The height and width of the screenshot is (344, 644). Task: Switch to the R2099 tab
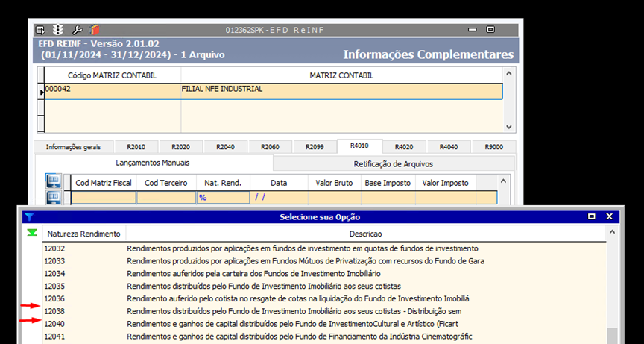click(x=315, y=147)
